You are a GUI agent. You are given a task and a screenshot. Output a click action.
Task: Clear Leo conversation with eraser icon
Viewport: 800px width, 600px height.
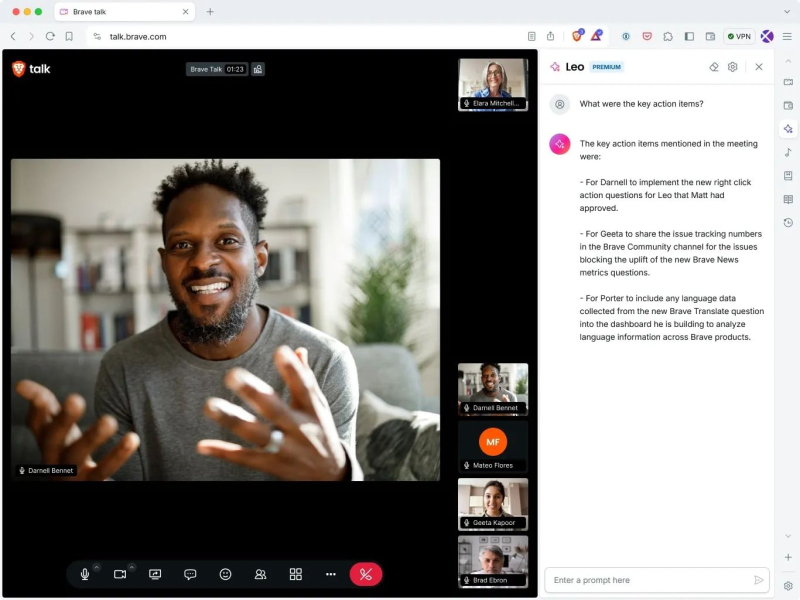tap(714, 67)
